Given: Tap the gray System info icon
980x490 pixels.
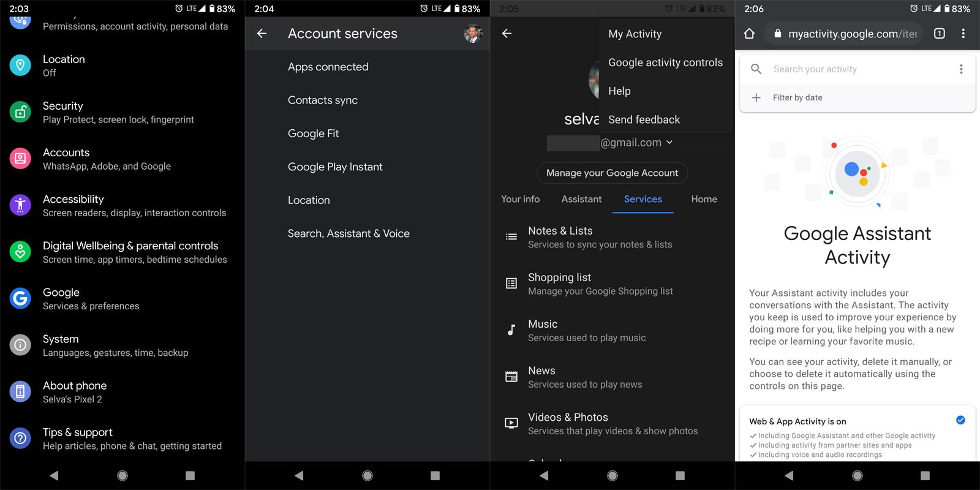Looking at the screenshot, I should pos(20,345).
